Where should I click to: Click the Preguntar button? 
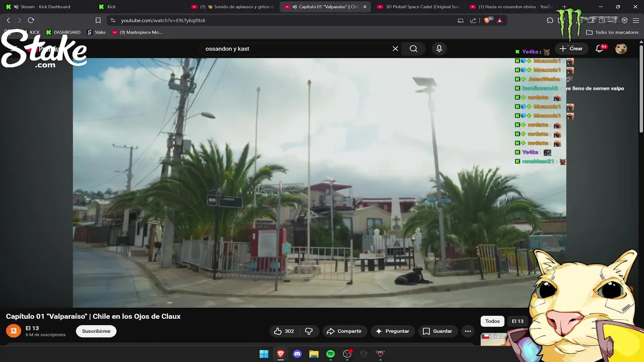(392, 331)
